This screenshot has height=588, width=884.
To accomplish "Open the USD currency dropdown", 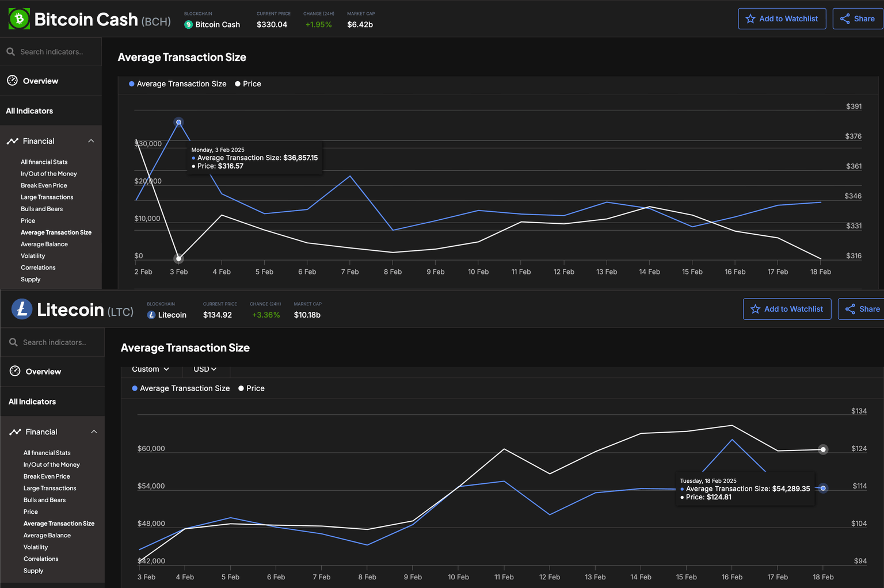I will click(x=205, y=369).
